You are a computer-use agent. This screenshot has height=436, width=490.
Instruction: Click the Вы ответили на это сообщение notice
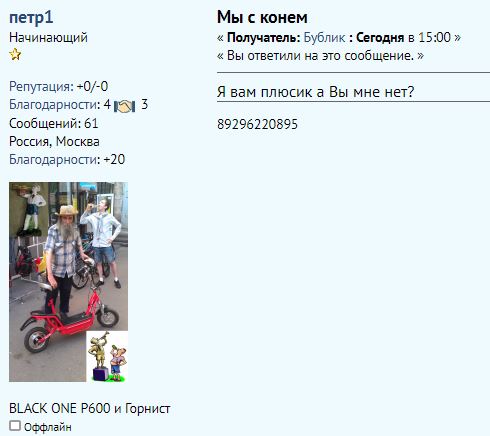320,55
